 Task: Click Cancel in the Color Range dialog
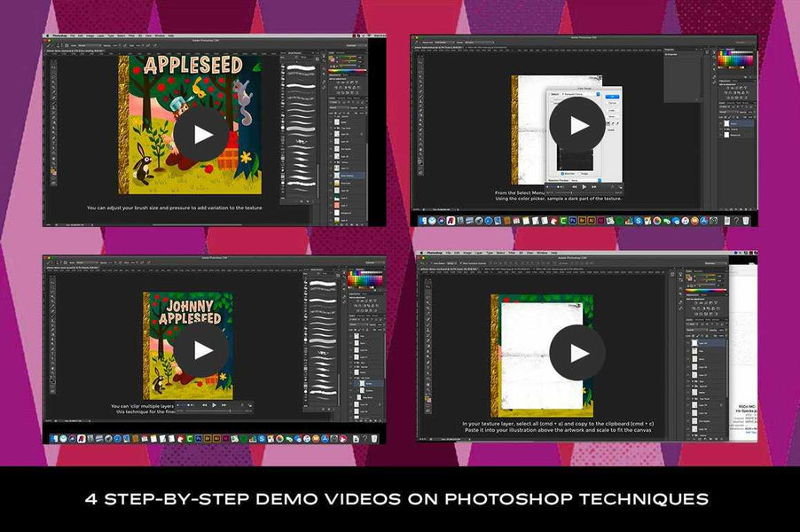[613, 103]
